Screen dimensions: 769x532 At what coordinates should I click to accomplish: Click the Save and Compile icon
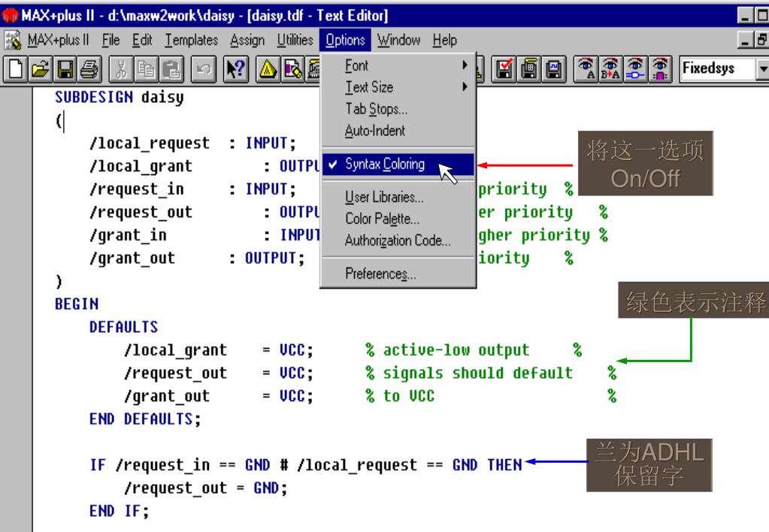pos(529,68)
